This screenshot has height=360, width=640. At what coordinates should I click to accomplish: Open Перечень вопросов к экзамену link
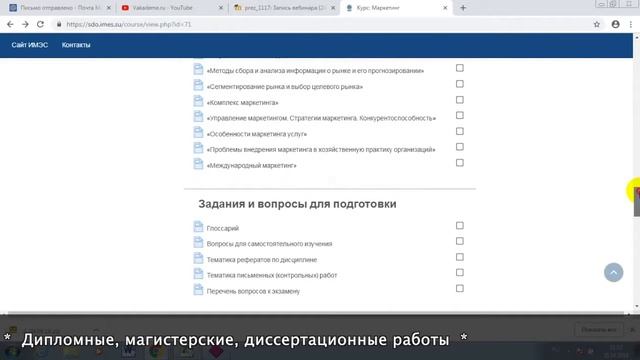pos(253,291)
